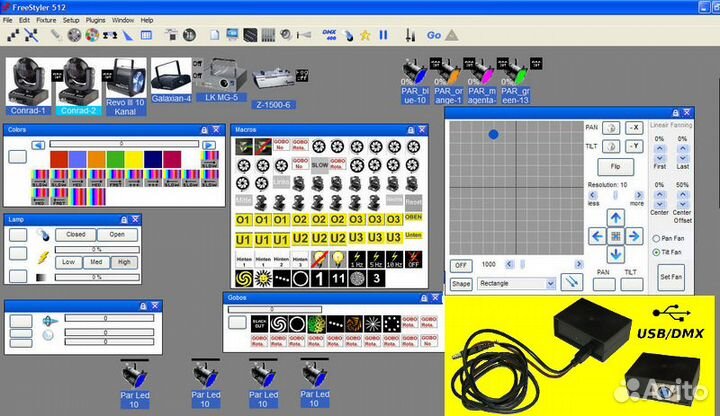Viewport: 720px width, 416px height.
Task: Click the Colors panel right arrow
Action: pos(209,145)
